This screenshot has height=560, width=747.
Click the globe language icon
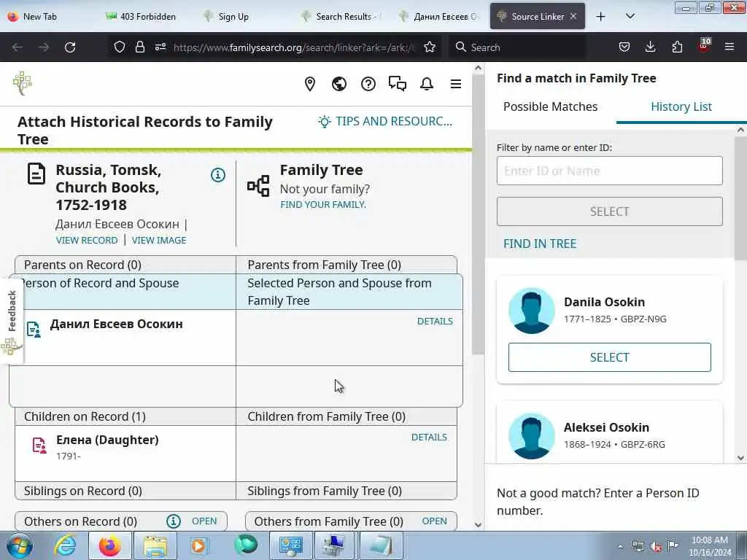coord(338,85)
